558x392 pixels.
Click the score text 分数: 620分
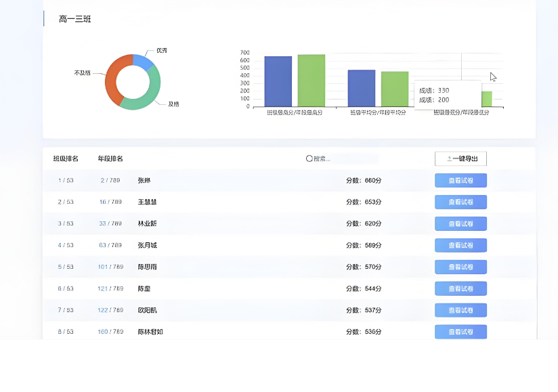364,223
